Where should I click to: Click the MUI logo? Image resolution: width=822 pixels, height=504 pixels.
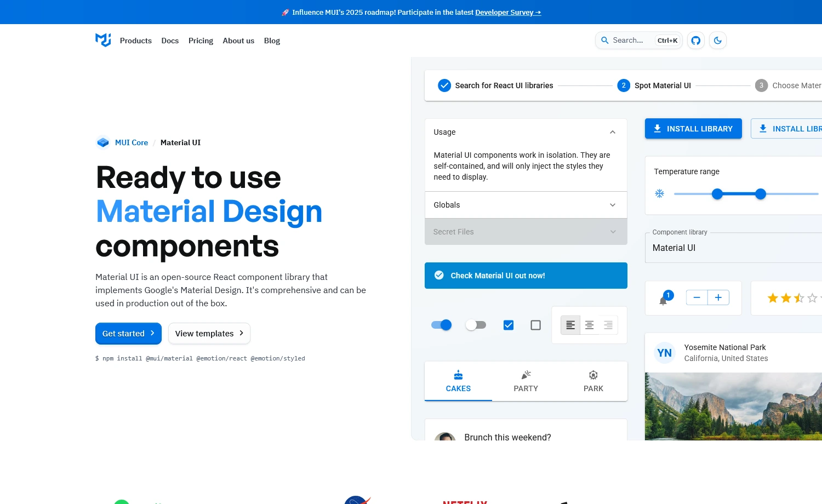[x=103, y=40]
